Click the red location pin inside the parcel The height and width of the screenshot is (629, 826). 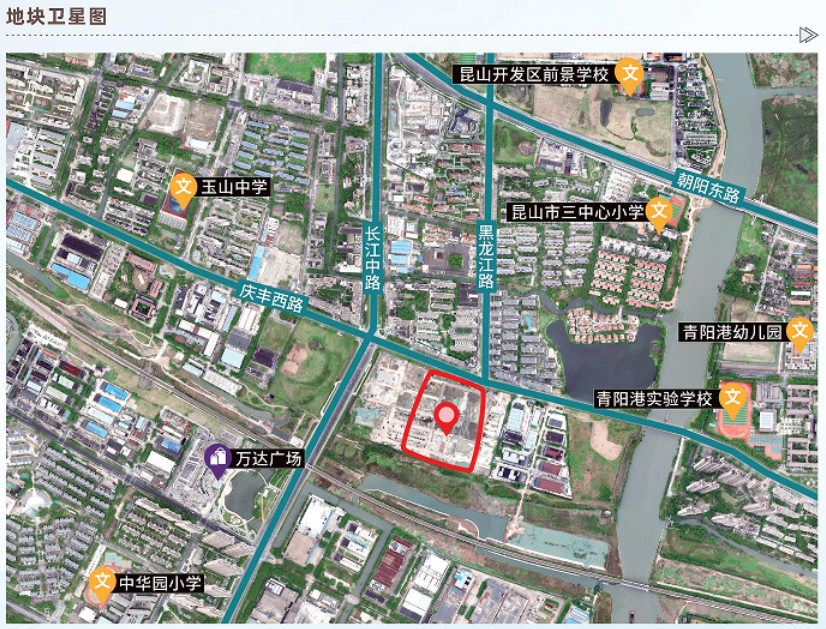click(x=447, y=416)
